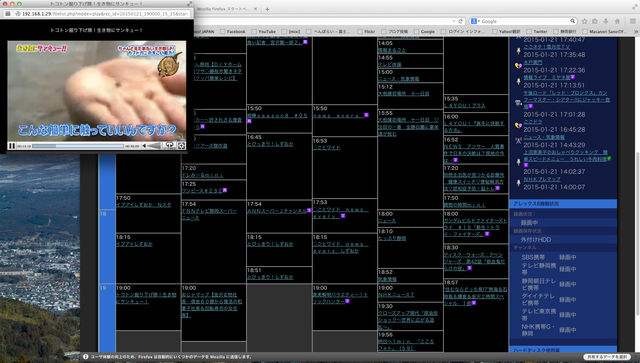Click the icon beside 2015-01-21 17:01:28 entry

(518, 103)
